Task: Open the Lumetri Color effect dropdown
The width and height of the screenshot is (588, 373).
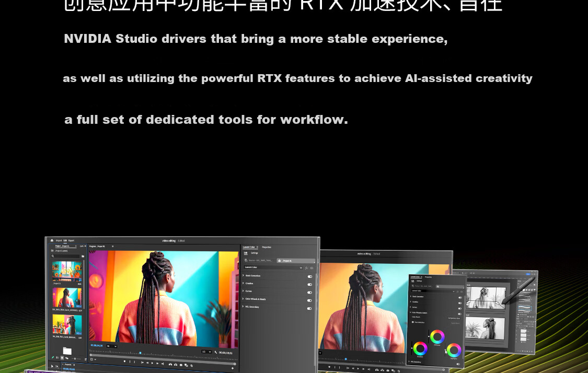Action: coord(273,267)
